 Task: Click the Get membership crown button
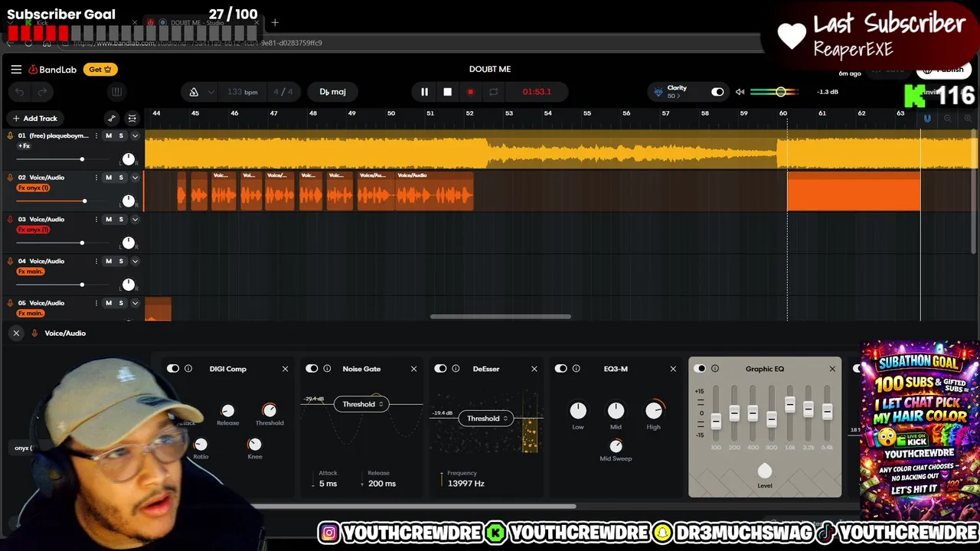click(x=100, y=69)
